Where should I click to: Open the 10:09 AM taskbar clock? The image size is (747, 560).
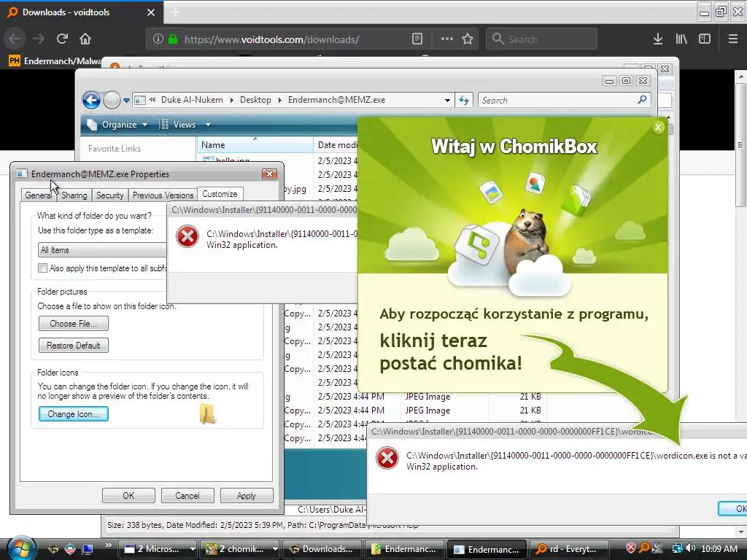coord(719,549)
